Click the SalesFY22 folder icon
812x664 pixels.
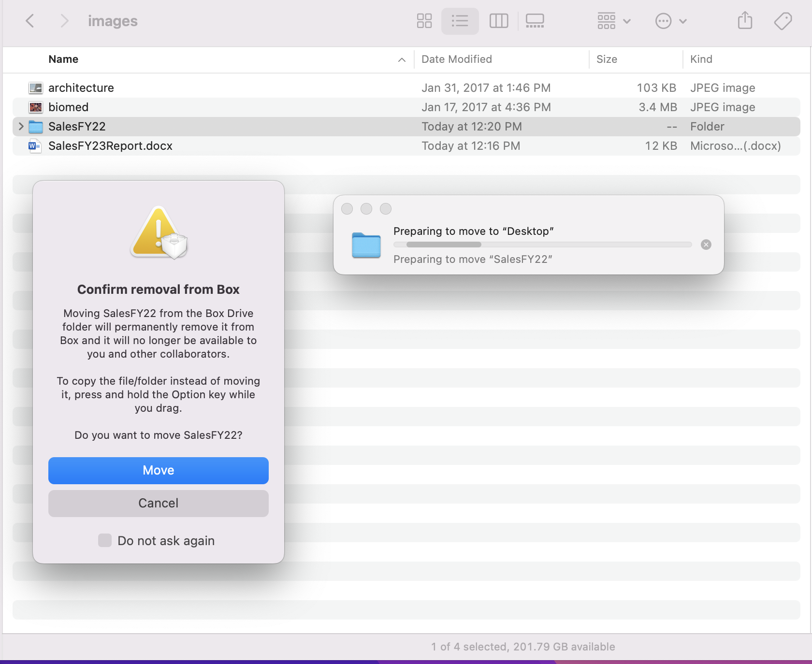click(x=36, y=127)
